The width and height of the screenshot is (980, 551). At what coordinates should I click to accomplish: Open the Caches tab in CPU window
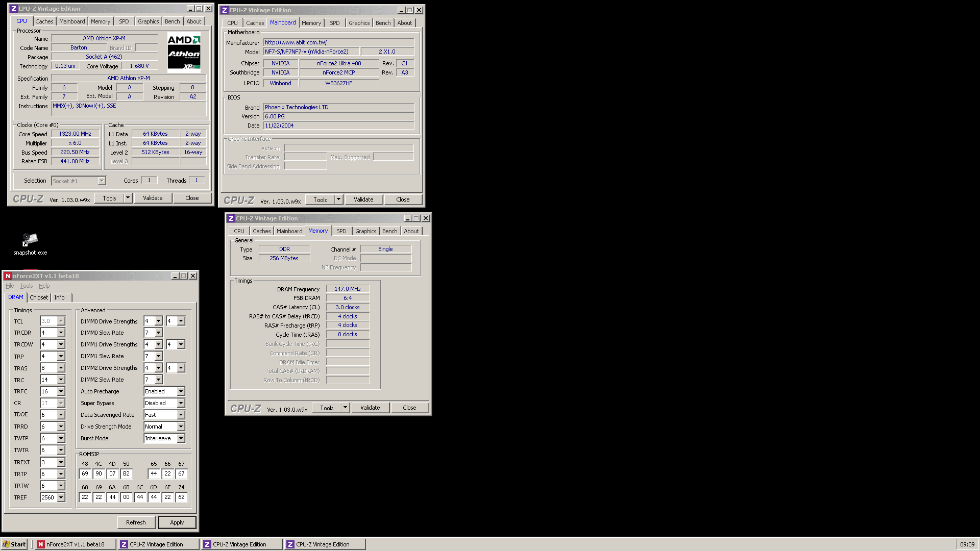tap(44, 21)
